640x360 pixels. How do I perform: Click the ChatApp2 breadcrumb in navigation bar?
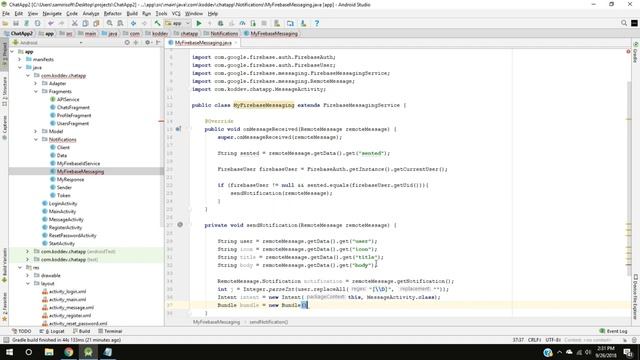tap(18, 33)
